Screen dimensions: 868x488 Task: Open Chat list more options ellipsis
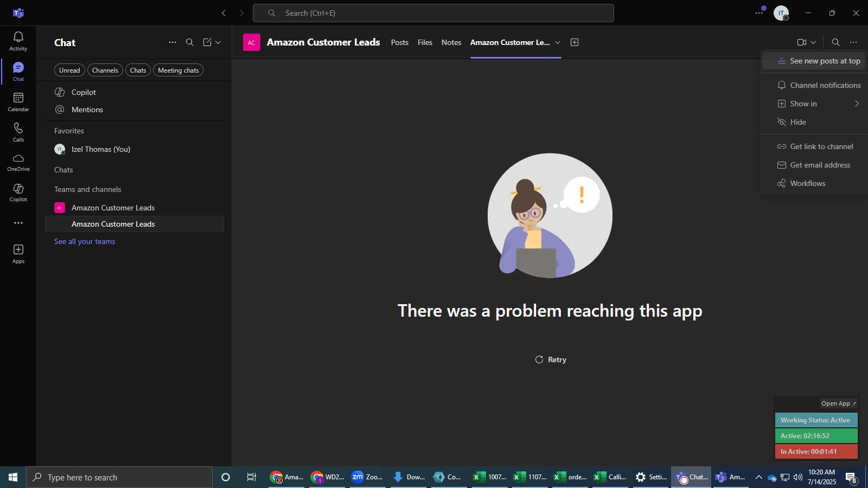(x=173, y=42)
